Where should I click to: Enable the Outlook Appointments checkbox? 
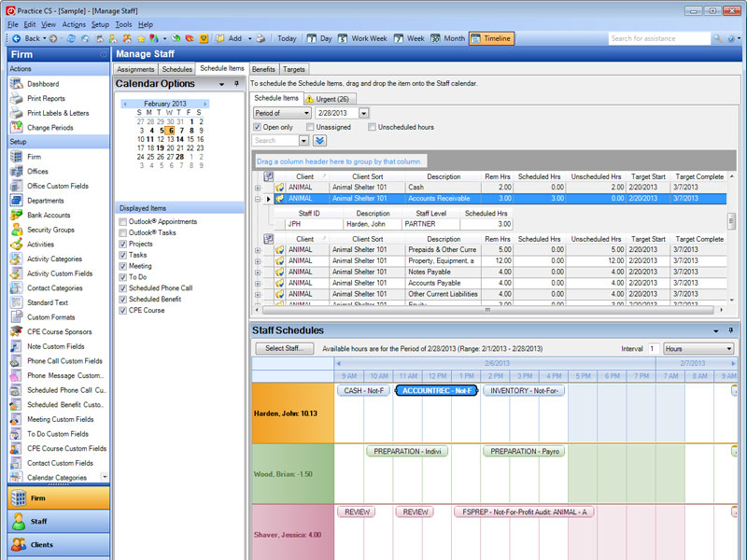tap(123, 222)
